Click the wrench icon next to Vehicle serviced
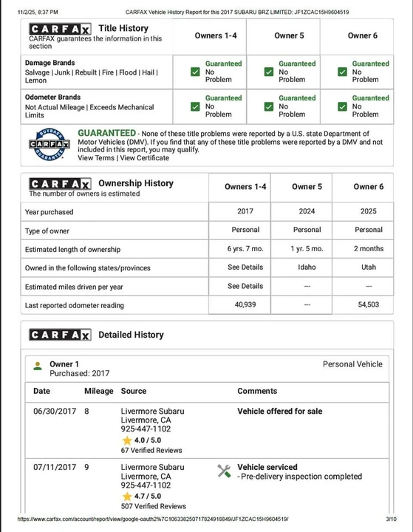The width and height of the screenshot is (413, 532). (x=224, y=471)
